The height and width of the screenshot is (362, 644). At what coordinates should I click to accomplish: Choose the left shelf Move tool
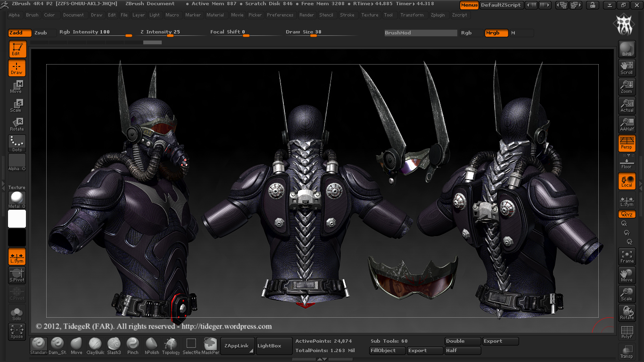click(17, 87)
